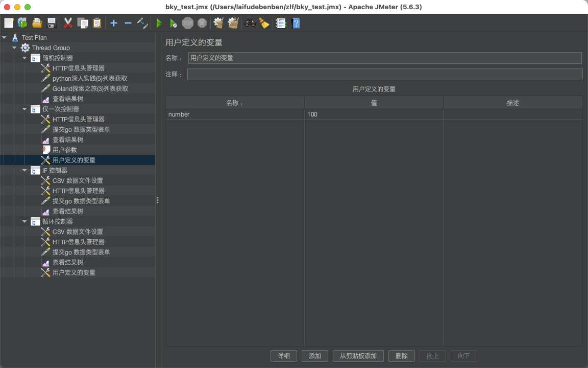Screen dimensions: 588x368
Task: Collapse the Test Plan node
Action: pyautogui.click(x=4, y=37)
